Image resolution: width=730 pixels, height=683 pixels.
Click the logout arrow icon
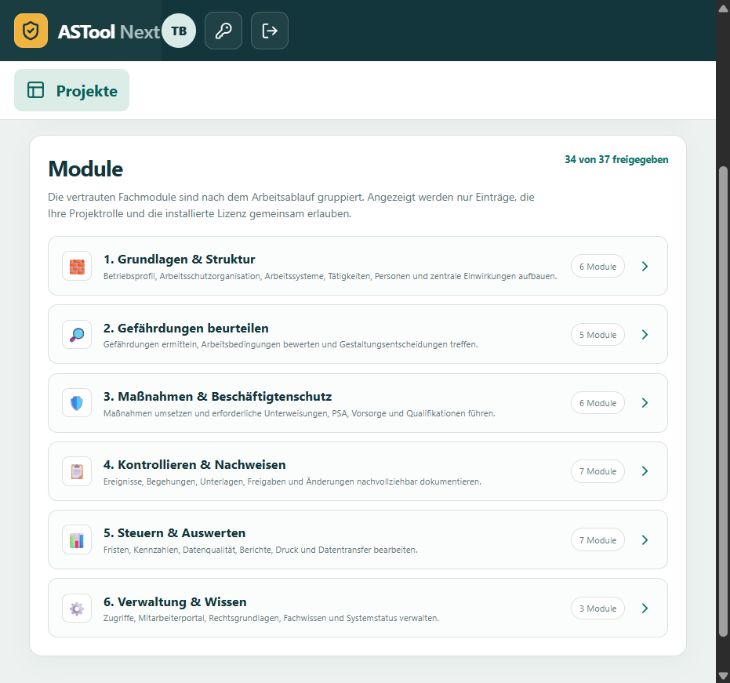[x=270, y=31]
